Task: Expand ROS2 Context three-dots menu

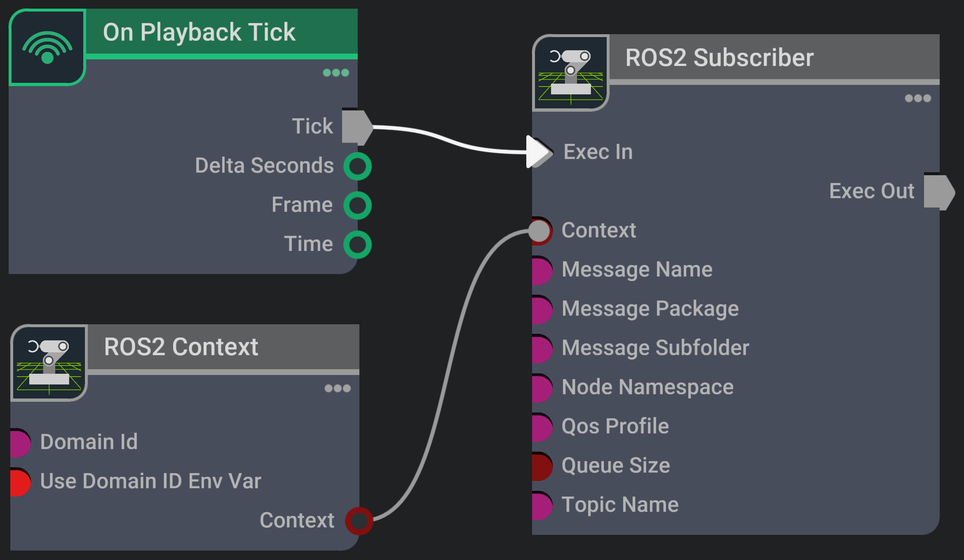Action: click(337, 388)
